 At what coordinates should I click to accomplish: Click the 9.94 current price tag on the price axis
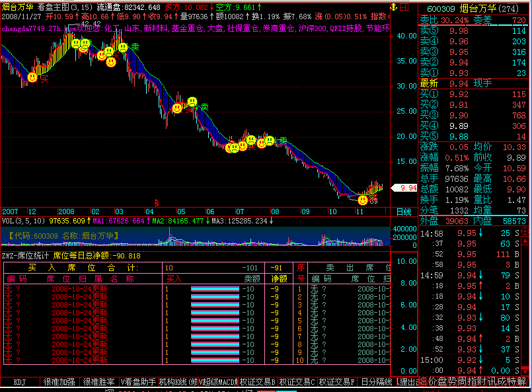(x=404, y=188)
